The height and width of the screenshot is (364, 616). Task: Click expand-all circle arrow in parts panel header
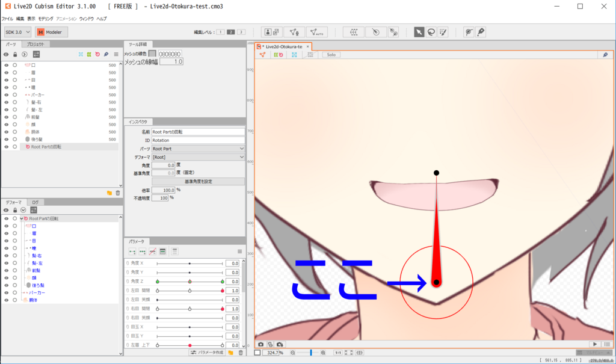point(24,54)
